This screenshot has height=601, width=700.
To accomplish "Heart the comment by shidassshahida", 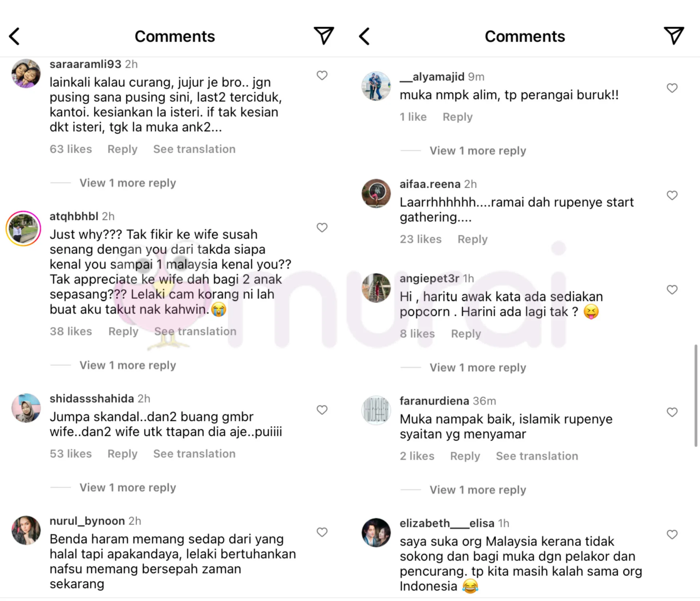I will coord(322,410).
